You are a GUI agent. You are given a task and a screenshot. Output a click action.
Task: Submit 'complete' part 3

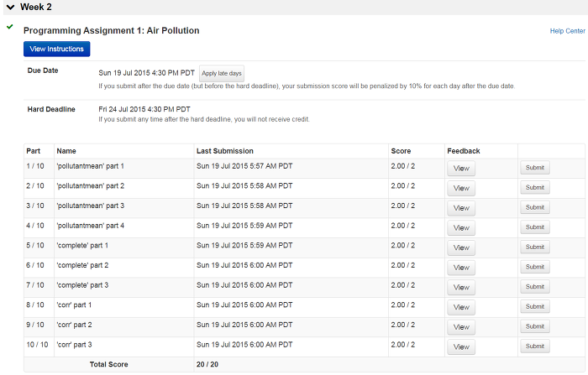point(535,287)
